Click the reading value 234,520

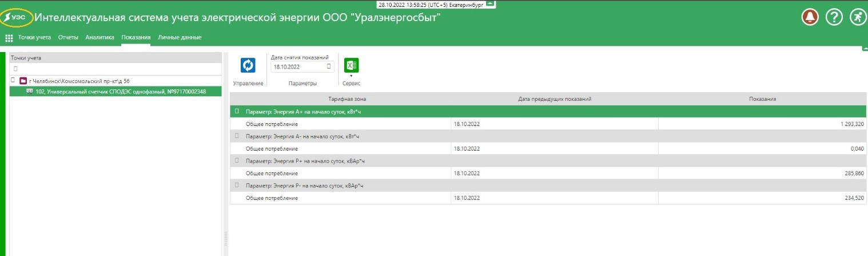[x=854, y=198]
